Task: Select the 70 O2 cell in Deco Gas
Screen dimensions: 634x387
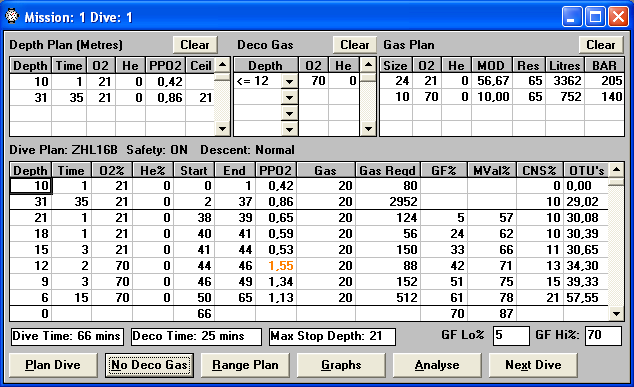Action: 314,81
